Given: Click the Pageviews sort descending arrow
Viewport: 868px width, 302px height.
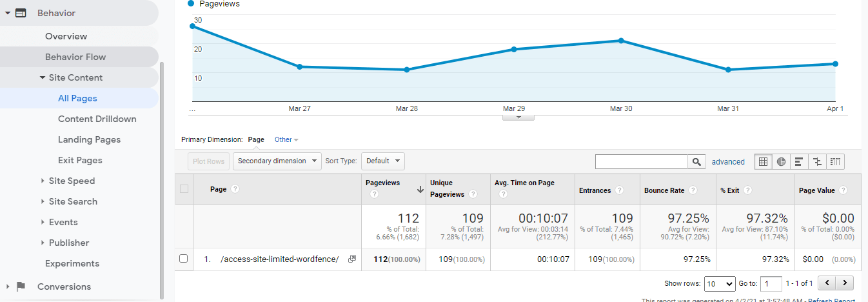Looking at the screenshot, I should tap(420, 189).
